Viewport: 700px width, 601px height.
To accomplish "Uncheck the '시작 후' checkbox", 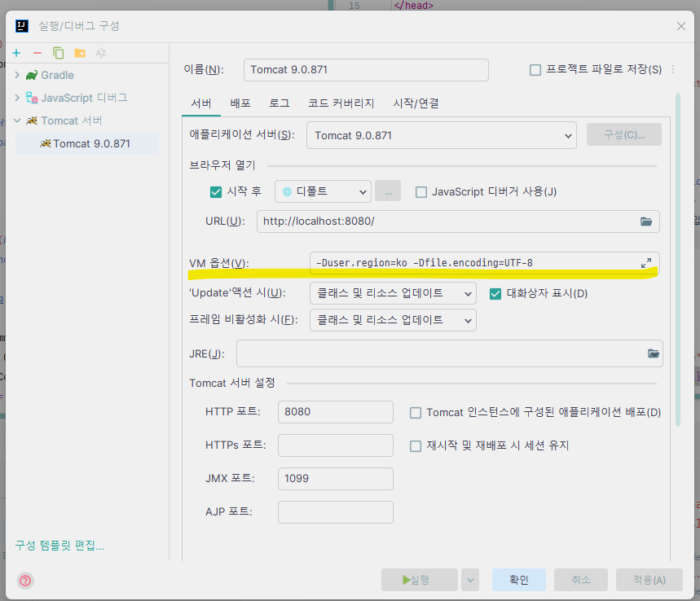I will point(216,192).
